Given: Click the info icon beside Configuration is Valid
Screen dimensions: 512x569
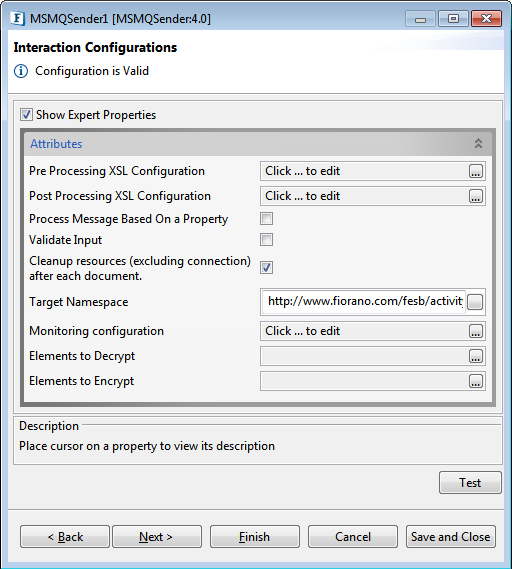Looking at the screenshot, I should pyautogui.click(x=21, y=71).
